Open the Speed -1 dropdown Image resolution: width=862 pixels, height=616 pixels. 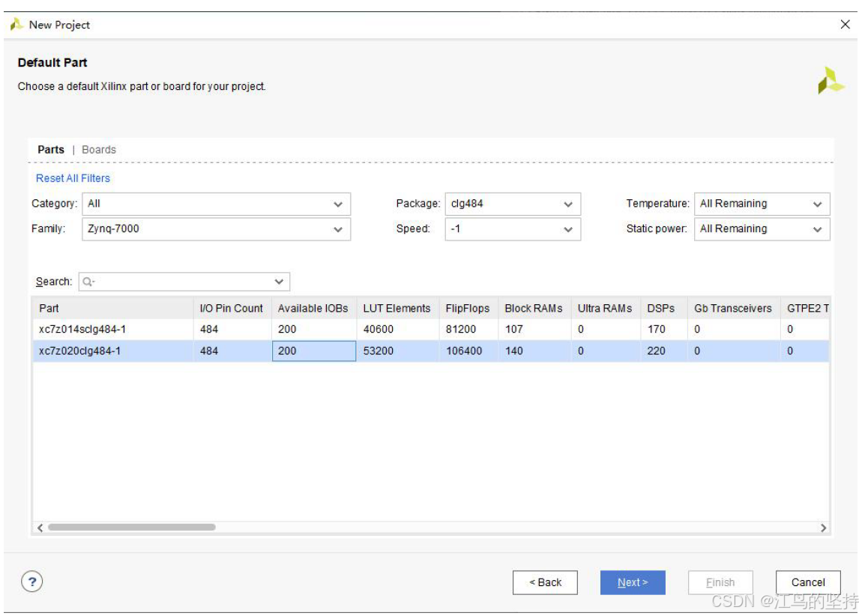click(x=513, y=229)
